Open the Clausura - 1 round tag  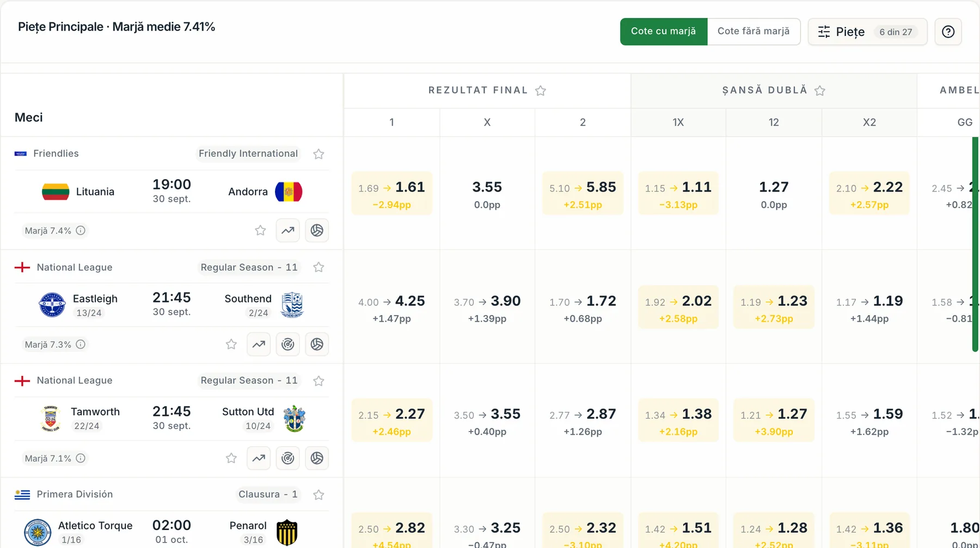268,494
